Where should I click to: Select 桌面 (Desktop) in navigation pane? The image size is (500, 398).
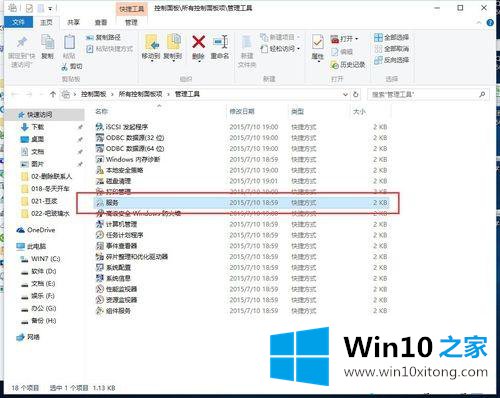(x=37, y=139)
